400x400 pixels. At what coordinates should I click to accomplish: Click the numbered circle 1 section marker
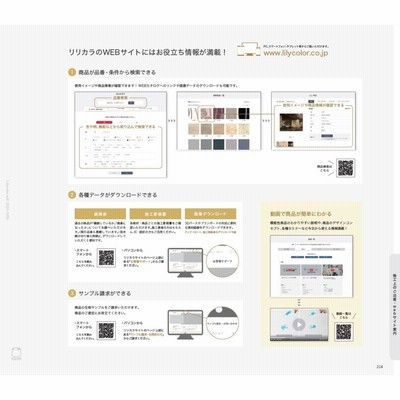(72, 72)
